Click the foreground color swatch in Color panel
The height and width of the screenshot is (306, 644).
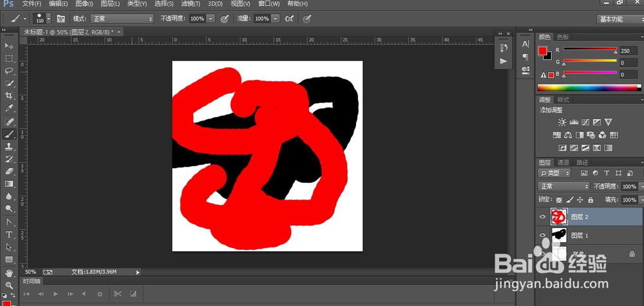pyautogui.click(x=542, y=51)
